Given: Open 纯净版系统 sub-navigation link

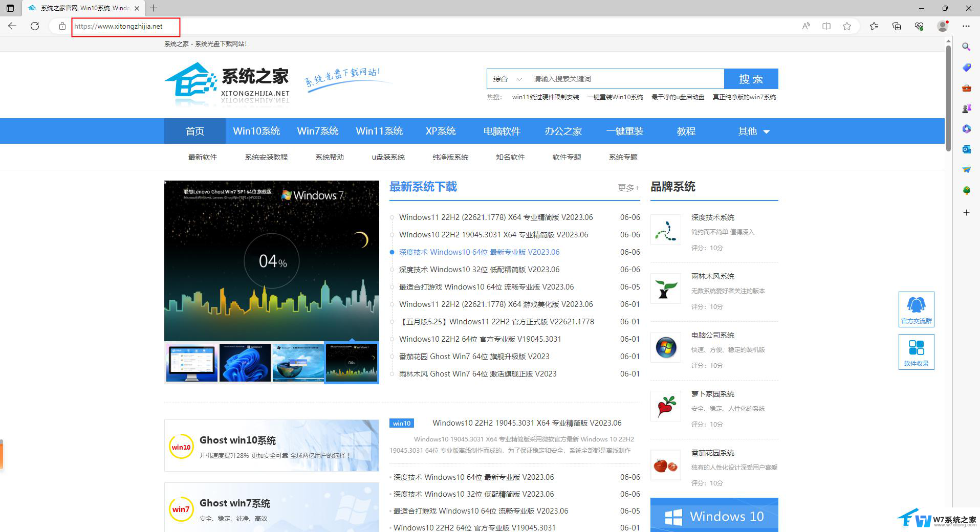Looking at the screenshot, I should (x=450, y=157).
